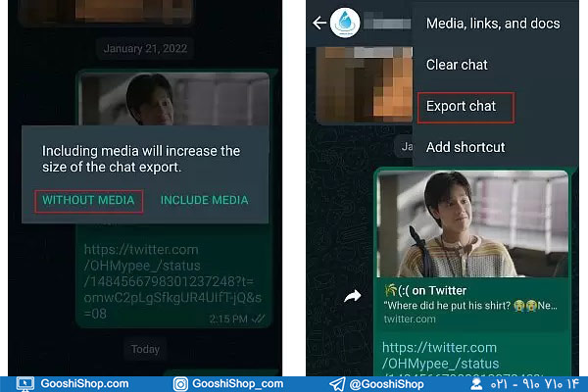Click the Today date label

145,349
